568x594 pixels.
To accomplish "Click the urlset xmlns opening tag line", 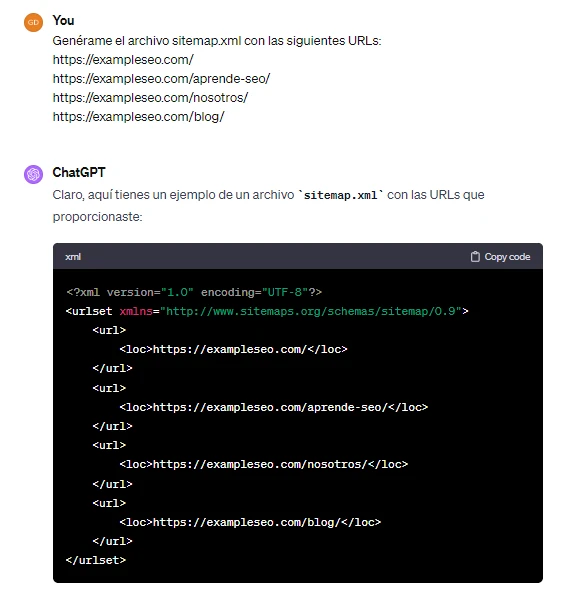I will pyautogui.click(x=267, y=311).
